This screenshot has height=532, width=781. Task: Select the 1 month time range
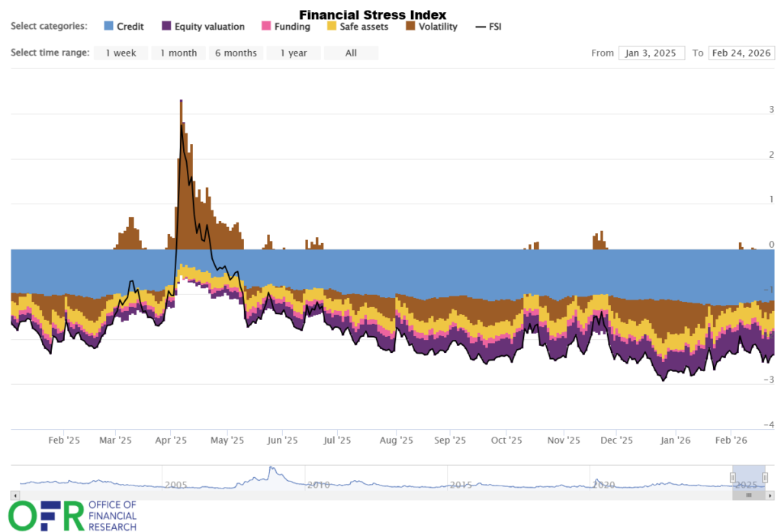[178, 53]
